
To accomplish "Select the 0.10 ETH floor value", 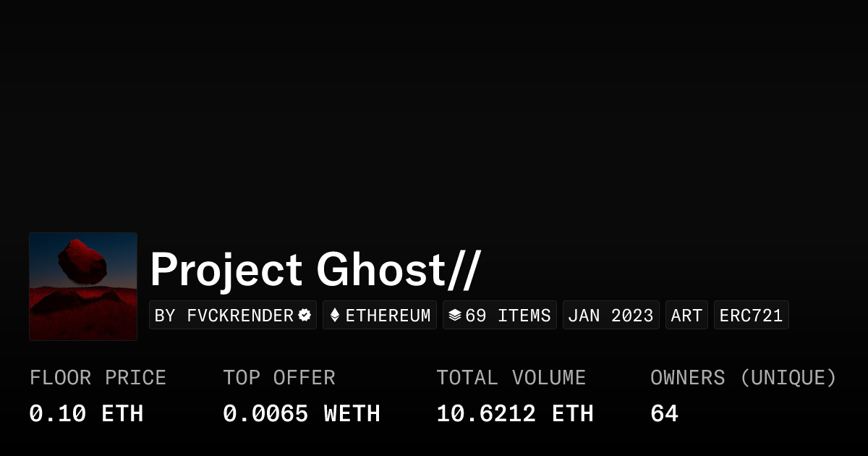I will (x=86, y=414).
